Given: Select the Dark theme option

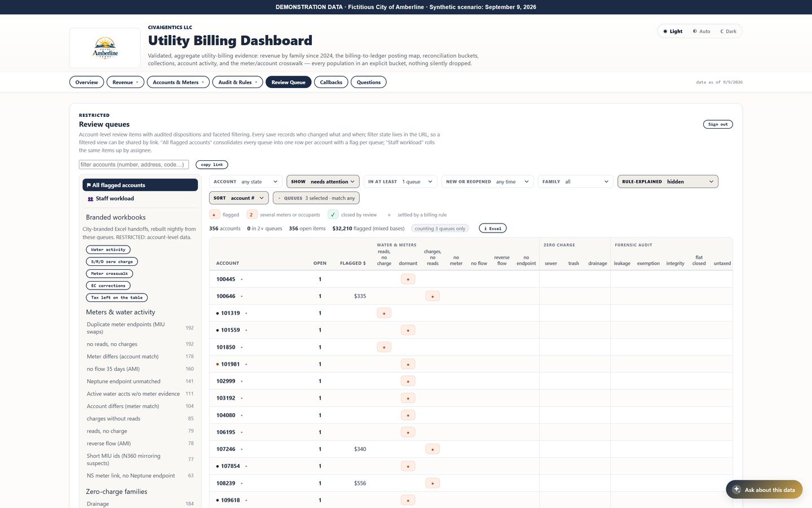Looking at the screenshot, I should click(x=728, y=32).
